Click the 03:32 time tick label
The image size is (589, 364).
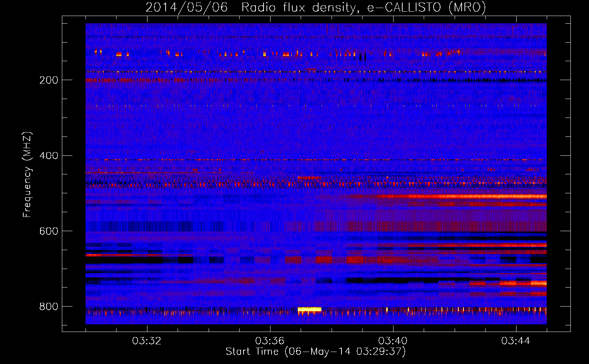tap(147, 341)
